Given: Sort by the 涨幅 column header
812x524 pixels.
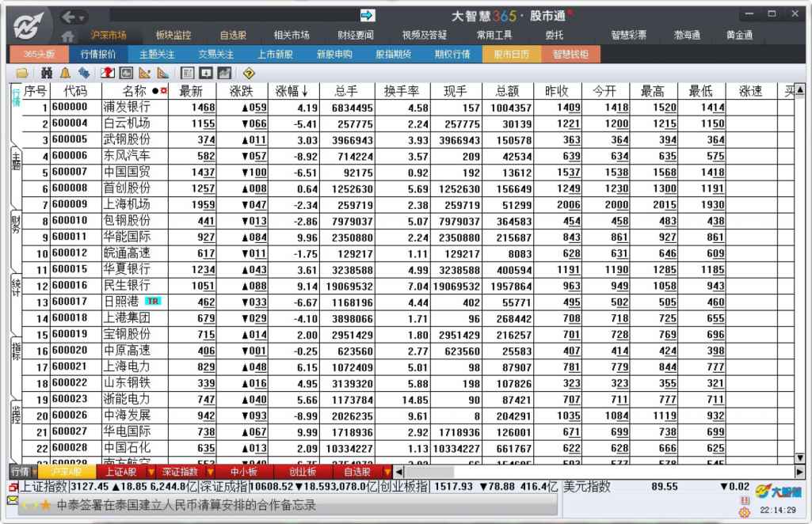Looking at the screenshot, I should pyautogui.click(x=292, y=92).
